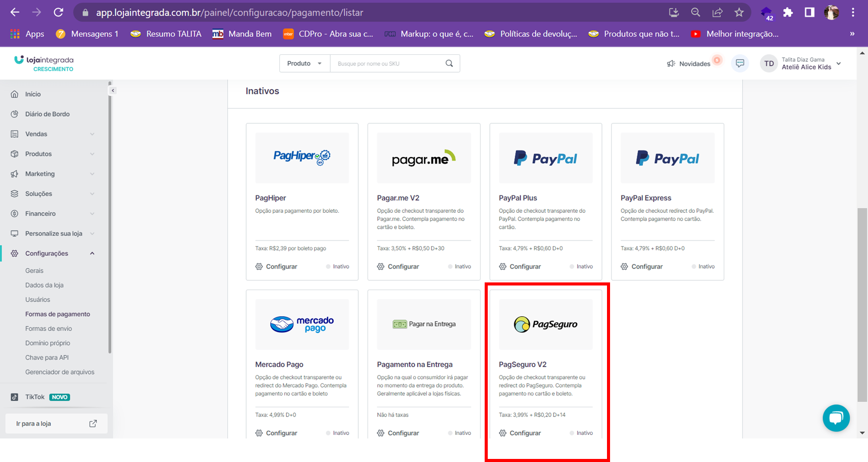Open Produto search type dropdown
This screenshot has width=868, height=462.
(x=305, y=63)
